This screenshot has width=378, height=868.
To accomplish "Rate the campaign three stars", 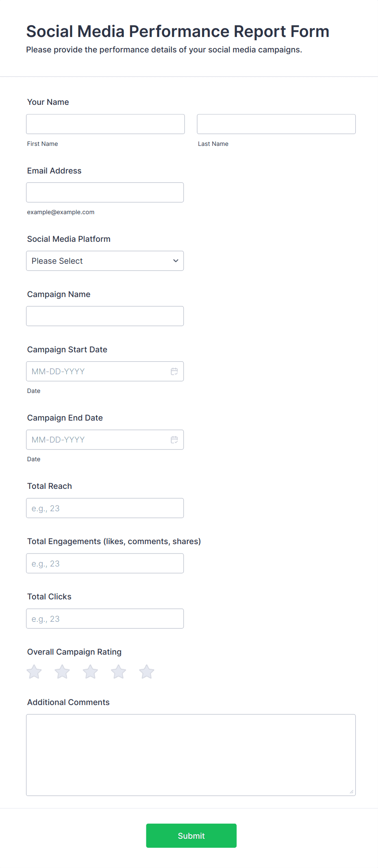I will tap(90, 671).
